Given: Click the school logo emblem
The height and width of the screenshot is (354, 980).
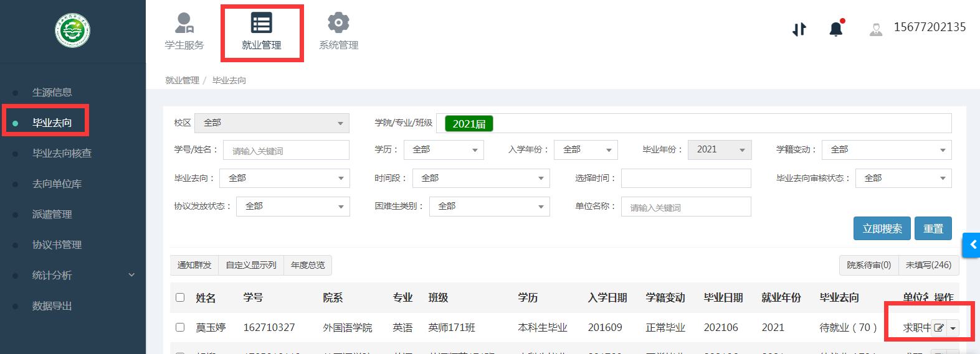Looking at the screenshot, I should 72,30.
